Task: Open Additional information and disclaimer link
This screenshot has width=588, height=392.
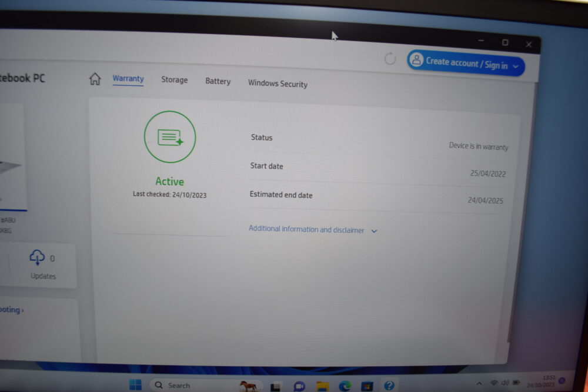Action: click(x=306, y=229)
